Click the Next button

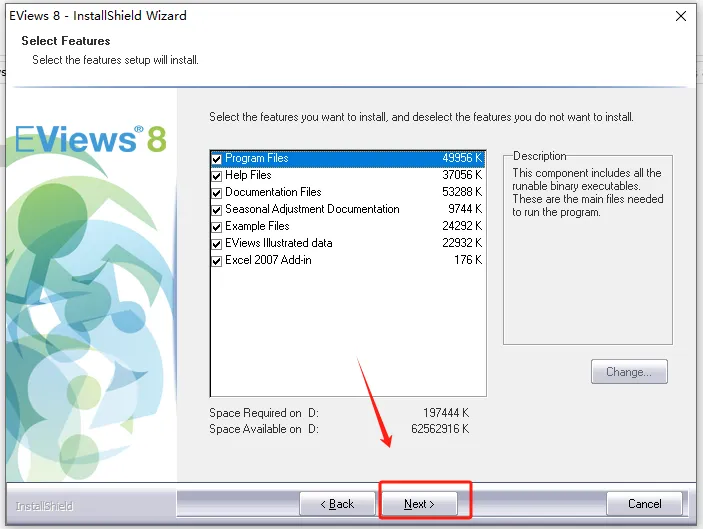point(419,504)
